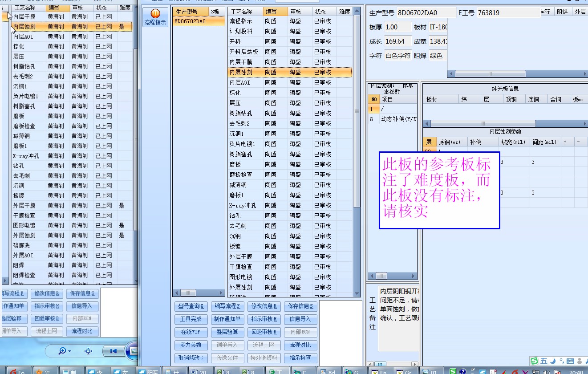
Task: Click 状态 column header in front window
Action: [324, 12]
